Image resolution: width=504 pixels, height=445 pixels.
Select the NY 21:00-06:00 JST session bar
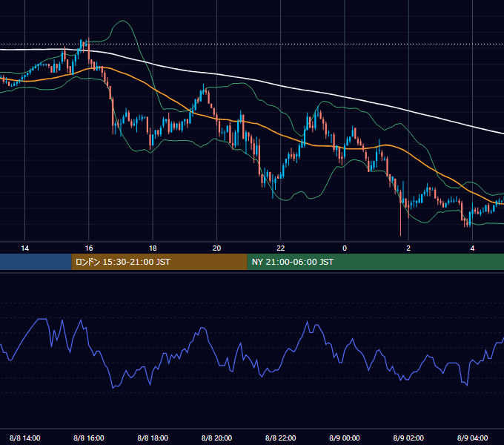(x=376, y=262)
